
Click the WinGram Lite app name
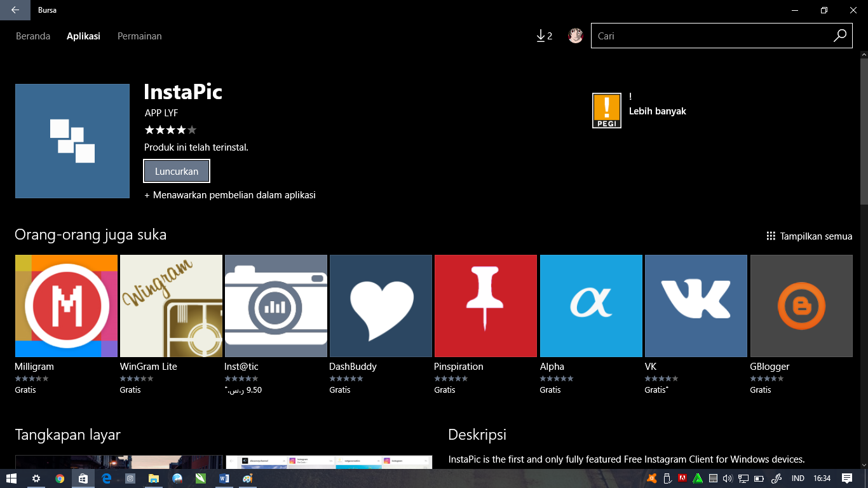(x=149, y=367)
